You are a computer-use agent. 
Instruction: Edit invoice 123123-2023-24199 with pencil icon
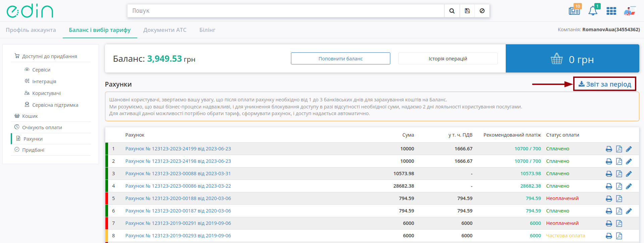coord(629,149)
